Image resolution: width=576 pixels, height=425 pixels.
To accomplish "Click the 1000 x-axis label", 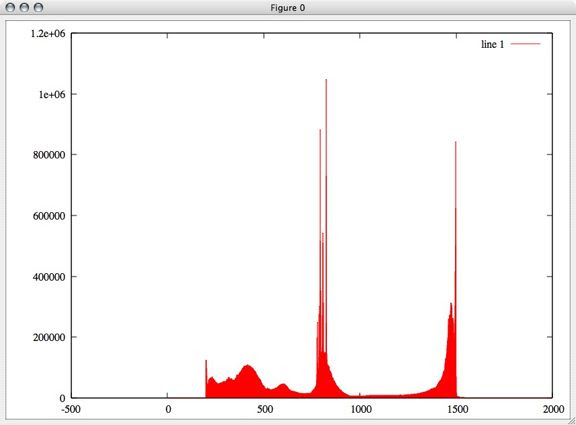I will click(360, 409).
